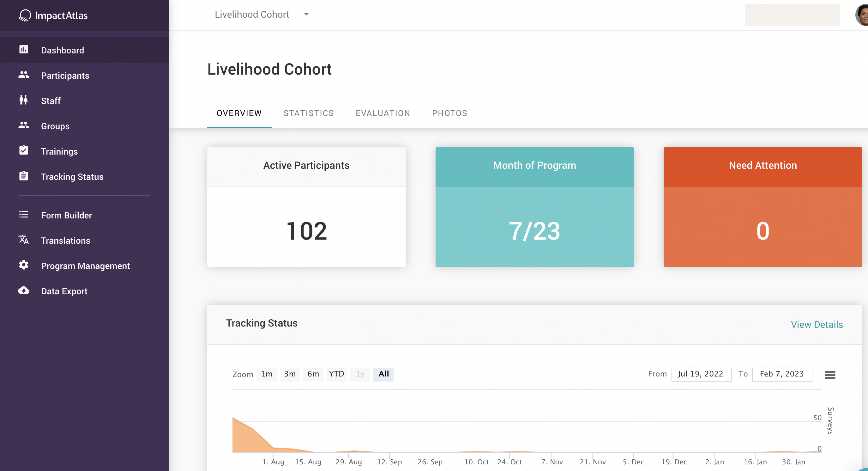Viewport: 868px width, 471px height.
Task: Set chart zoom to 1m
Action: [266, 374]
